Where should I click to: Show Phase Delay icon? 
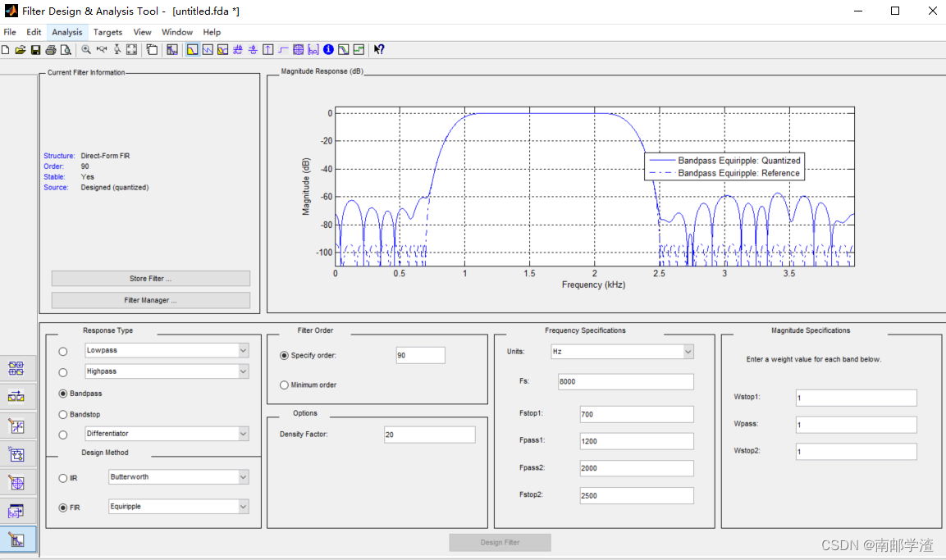(253, 49)
